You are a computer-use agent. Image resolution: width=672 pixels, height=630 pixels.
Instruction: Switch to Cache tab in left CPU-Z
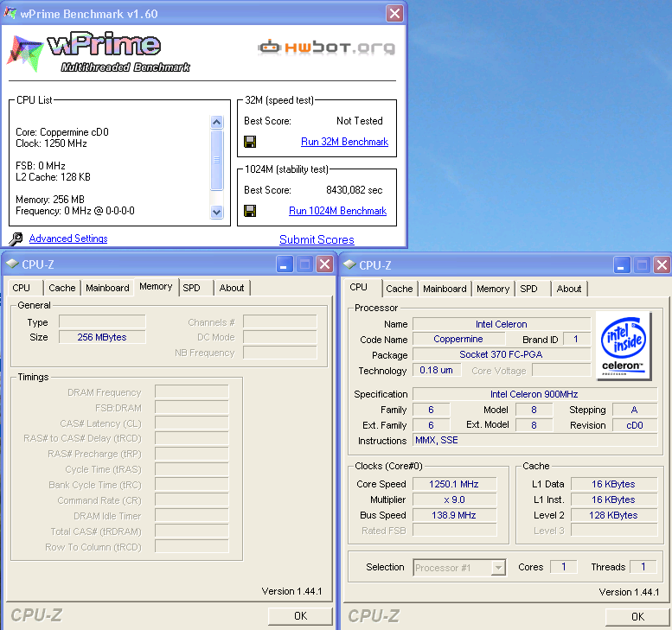pyautogui.click(x=62, y=288)
